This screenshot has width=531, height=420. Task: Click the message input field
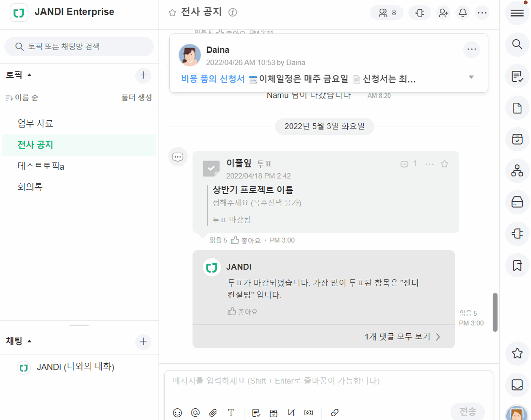[x=328, y=381]
